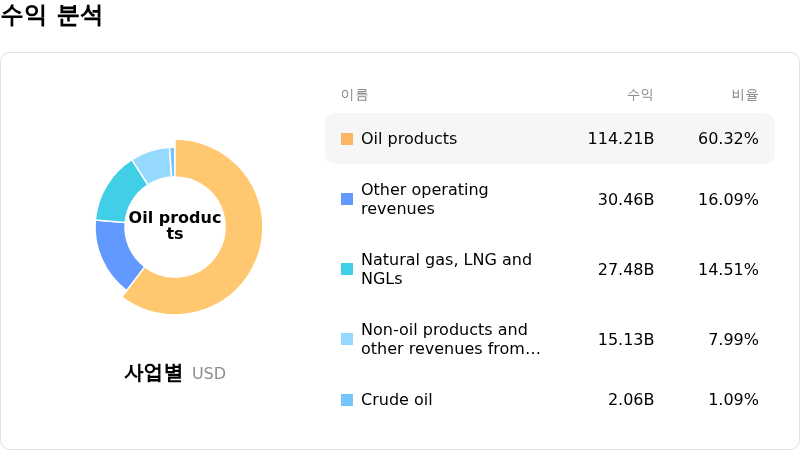Click the Oil products label in the donut center
800x450 pixels.
[175, 226]
